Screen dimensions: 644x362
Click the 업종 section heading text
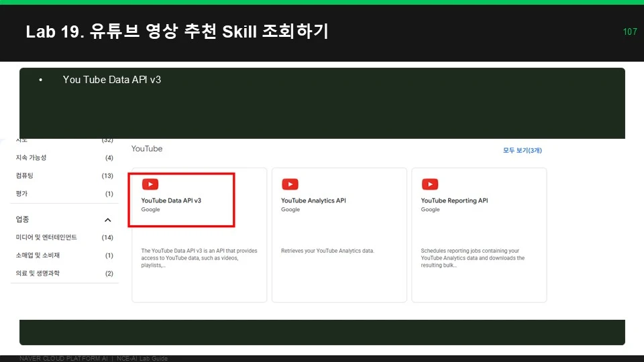point(23,220)
